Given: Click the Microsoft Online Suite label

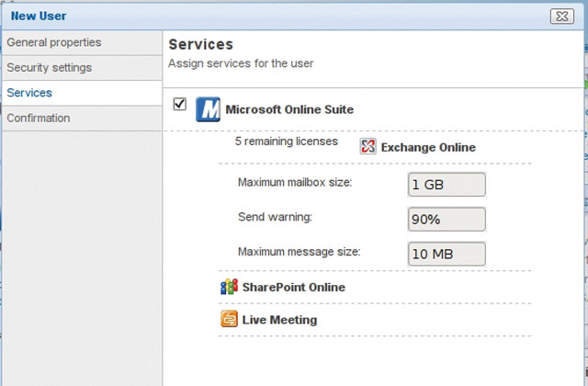Looking at the screenshot, I should [x=289, y=109].
